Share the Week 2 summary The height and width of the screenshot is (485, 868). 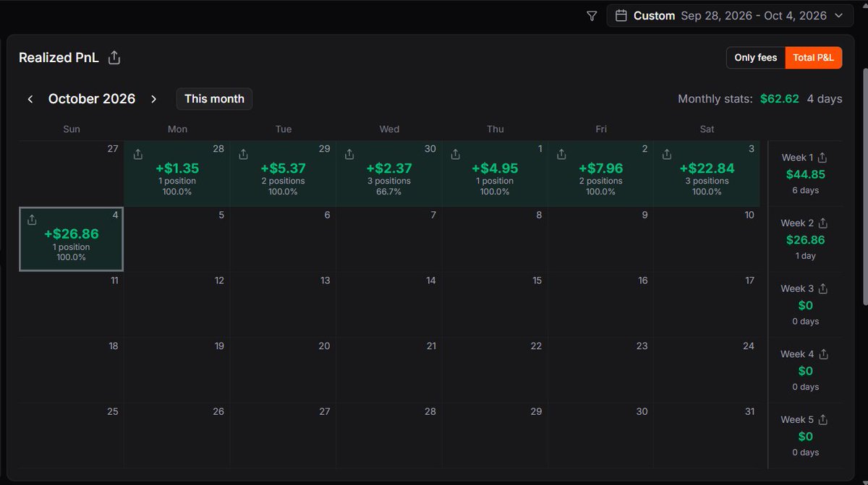(x=823, y=223)
